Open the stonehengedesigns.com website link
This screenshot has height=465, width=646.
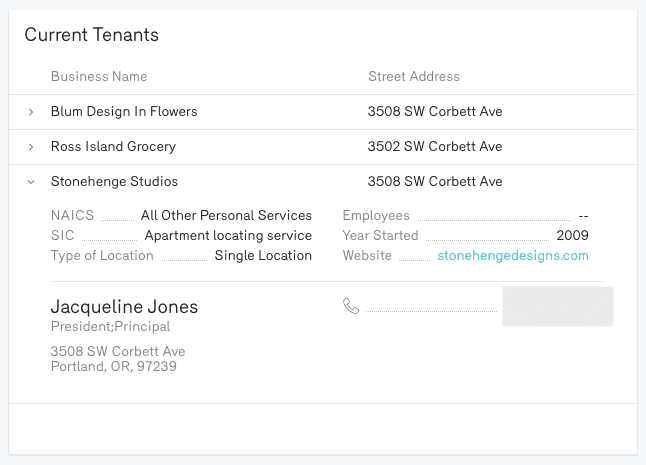[513, 256]
